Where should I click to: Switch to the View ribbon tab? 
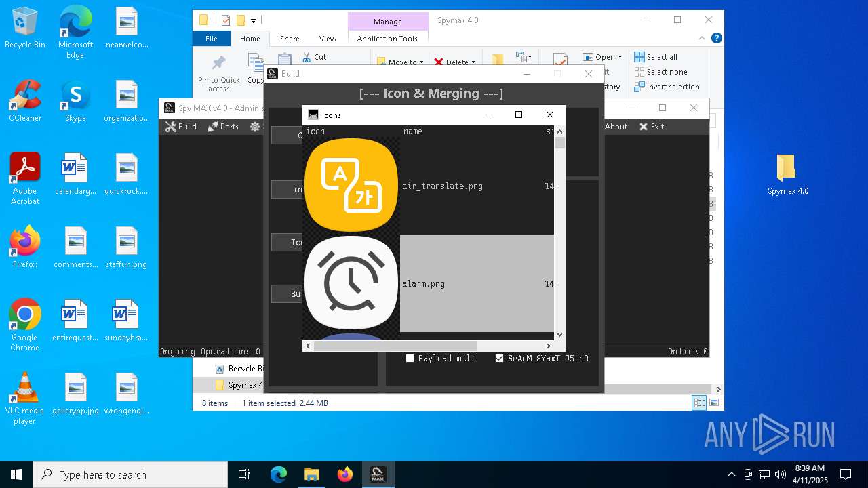pos(328,39)
